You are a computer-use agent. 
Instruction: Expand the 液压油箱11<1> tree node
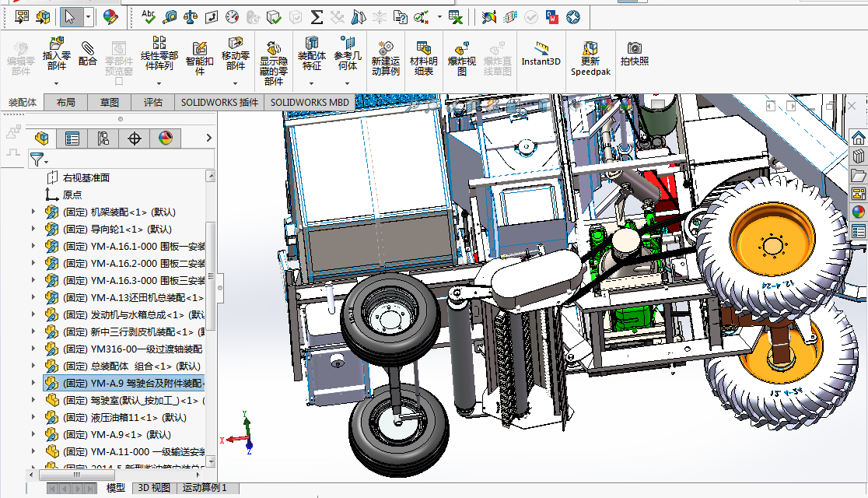point(33,417)
